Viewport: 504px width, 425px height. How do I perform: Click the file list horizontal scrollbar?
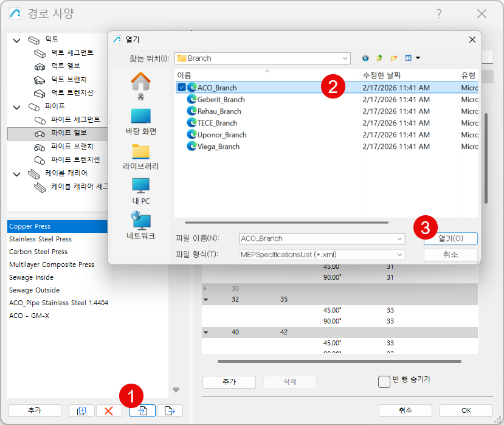286,223
